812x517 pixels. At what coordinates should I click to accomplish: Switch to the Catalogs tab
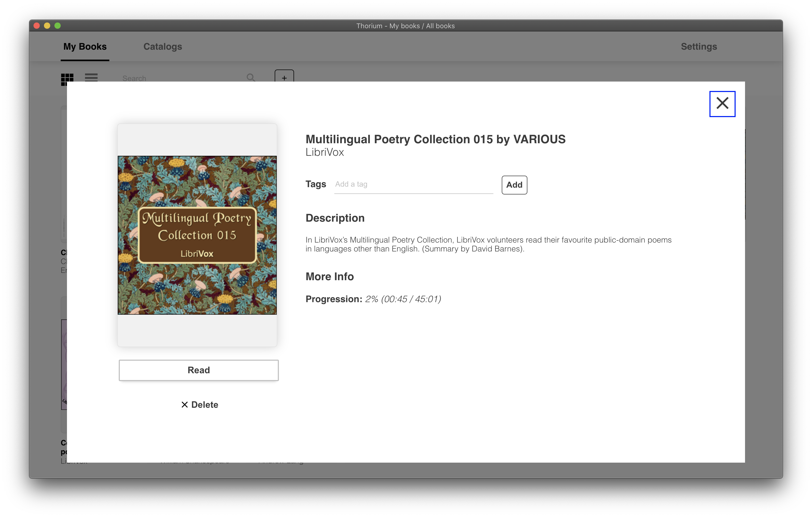(162, 47)
